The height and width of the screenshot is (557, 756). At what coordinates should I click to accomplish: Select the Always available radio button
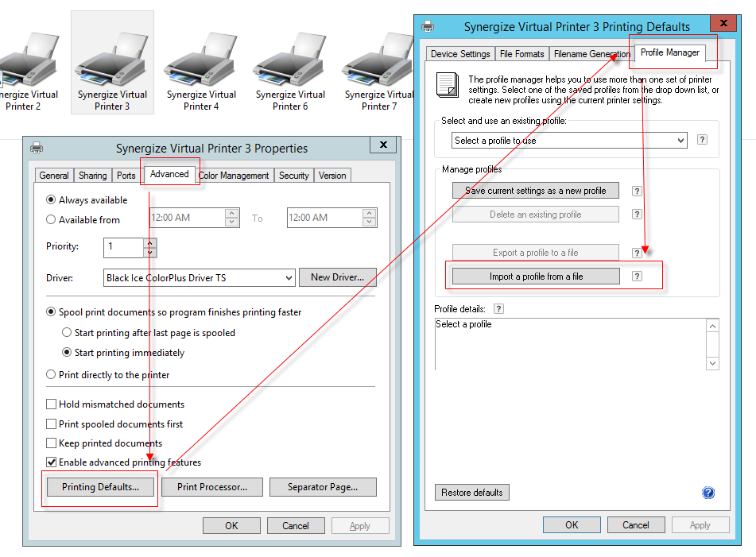(51, 199)
